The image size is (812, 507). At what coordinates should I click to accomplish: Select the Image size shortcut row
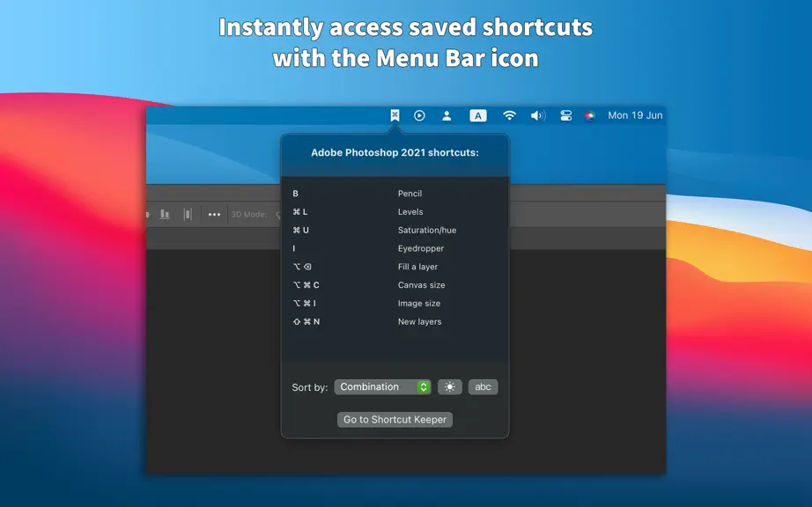395,303
